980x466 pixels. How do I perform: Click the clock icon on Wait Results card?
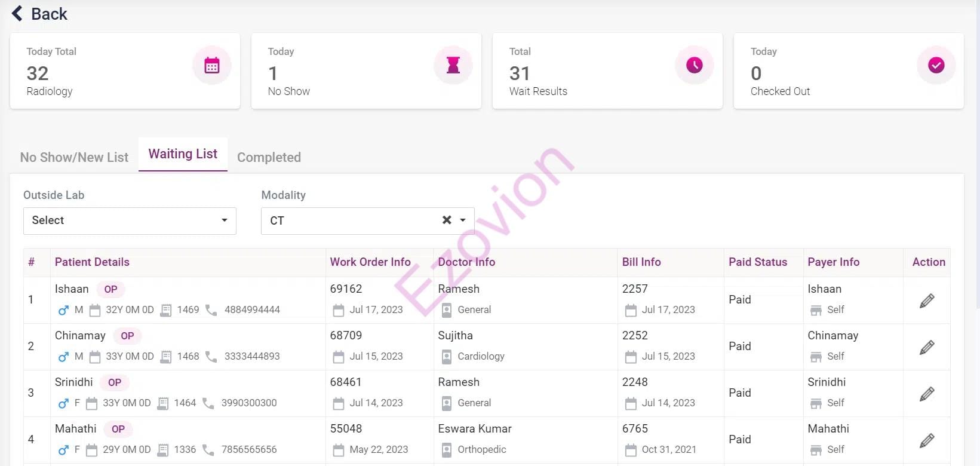point(695,65)
